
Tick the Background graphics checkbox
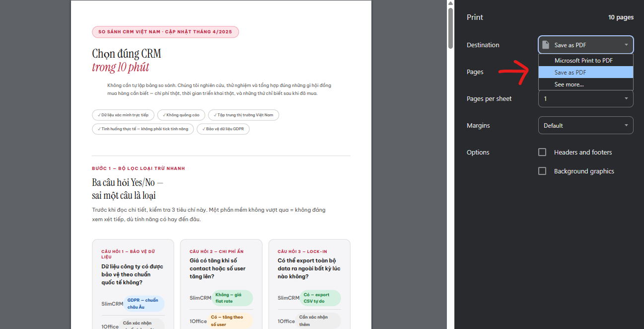click(542, 171)
